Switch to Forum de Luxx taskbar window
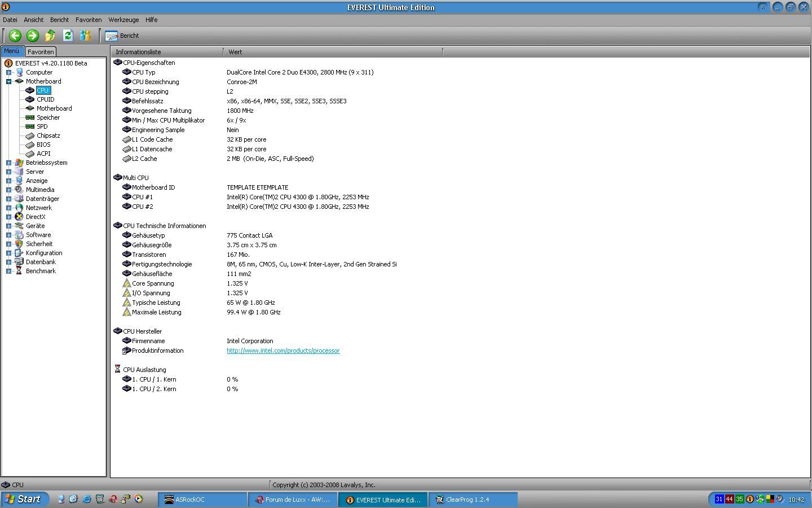The height and width of the screenshot is (508, 812). coord(293,500)
